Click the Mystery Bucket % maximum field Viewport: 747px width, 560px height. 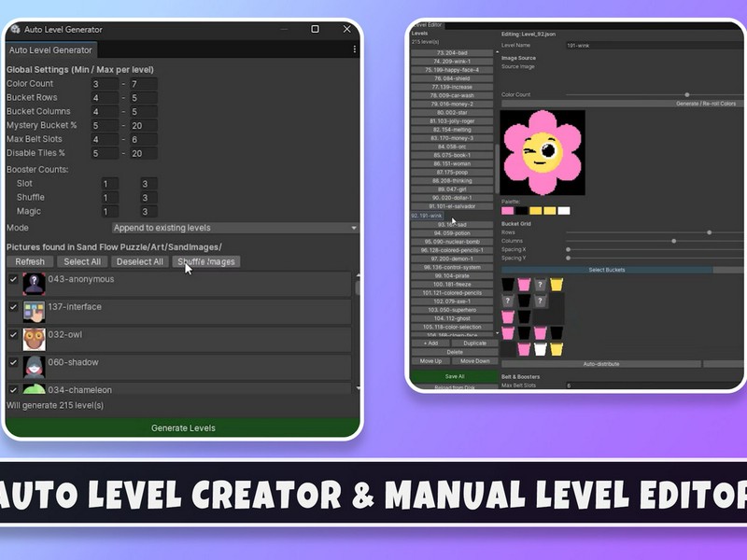click(x=144, y=126)
